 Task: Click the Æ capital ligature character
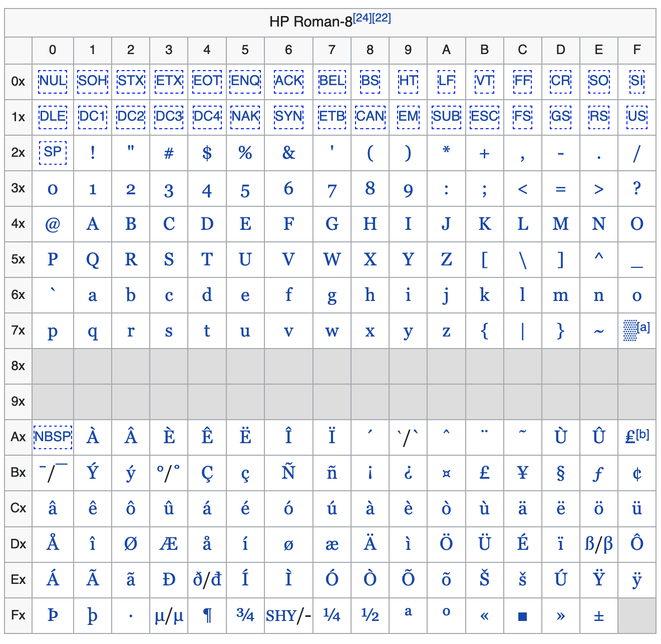coord(169,544)
